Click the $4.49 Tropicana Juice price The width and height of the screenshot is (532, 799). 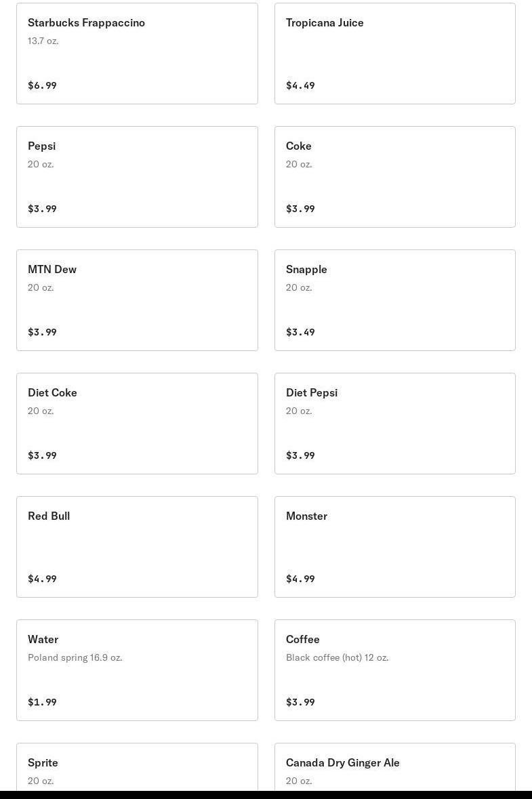pyautogui.click(x=300, y=85)
